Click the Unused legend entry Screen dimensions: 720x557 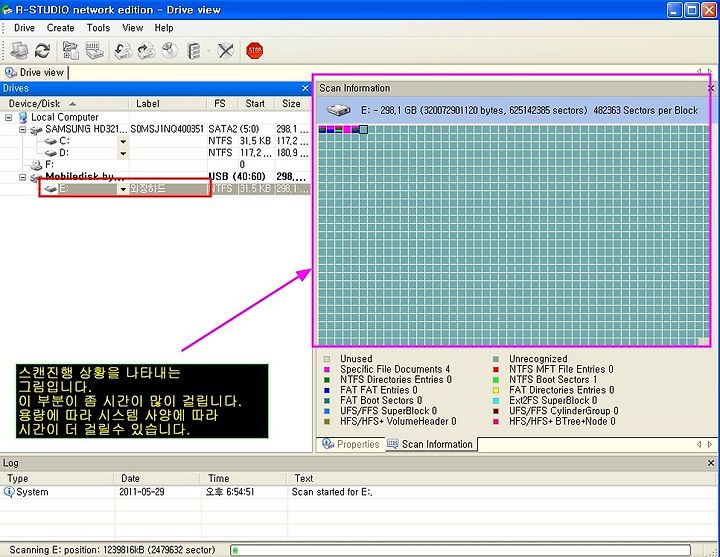pyautogui.click(x=348, y=359)
